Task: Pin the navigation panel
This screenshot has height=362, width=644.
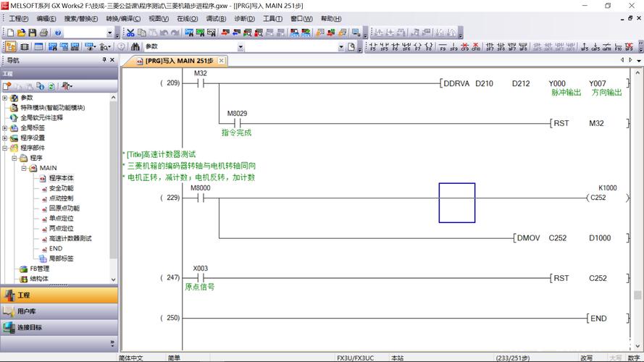Action: [x=104, y=60]
